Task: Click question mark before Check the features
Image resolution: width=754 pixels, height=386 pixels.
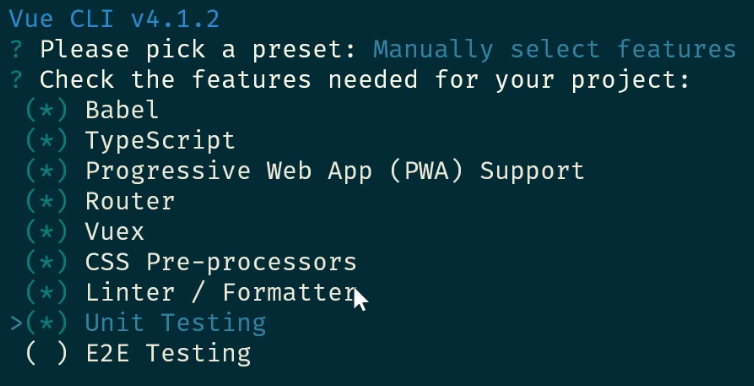Action: [x=16, y=80]
